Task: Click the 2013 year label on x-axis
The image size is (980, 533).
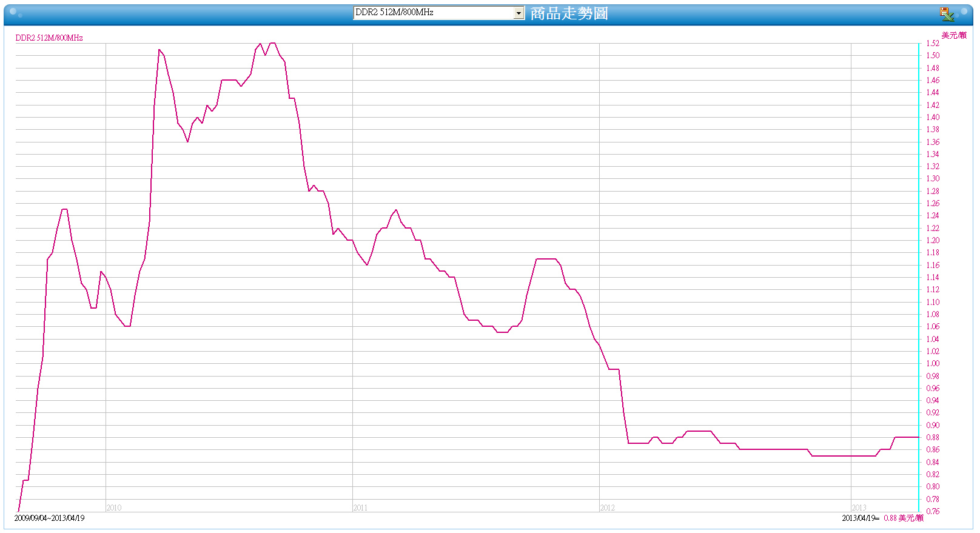Action: (x=859, y=508)
